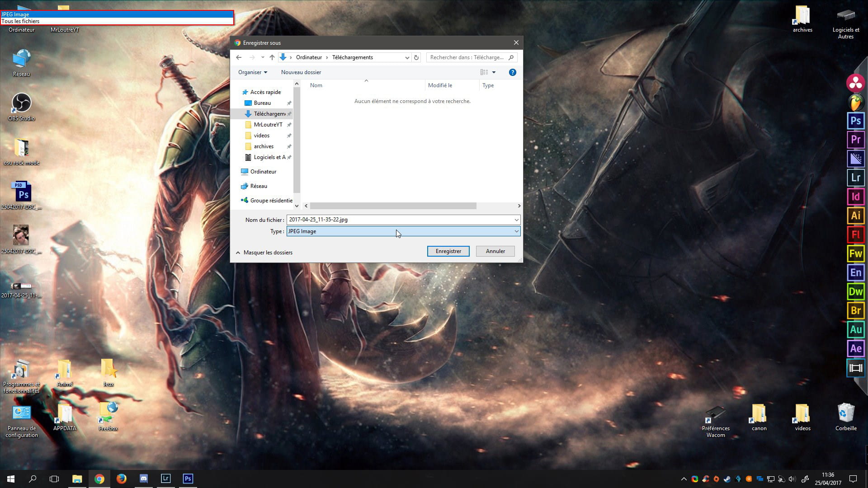The height and width of the screenshot is (488, 868).
Task: Open the Organiser menu
Action: pyautogui.click(x=253, y=72)
